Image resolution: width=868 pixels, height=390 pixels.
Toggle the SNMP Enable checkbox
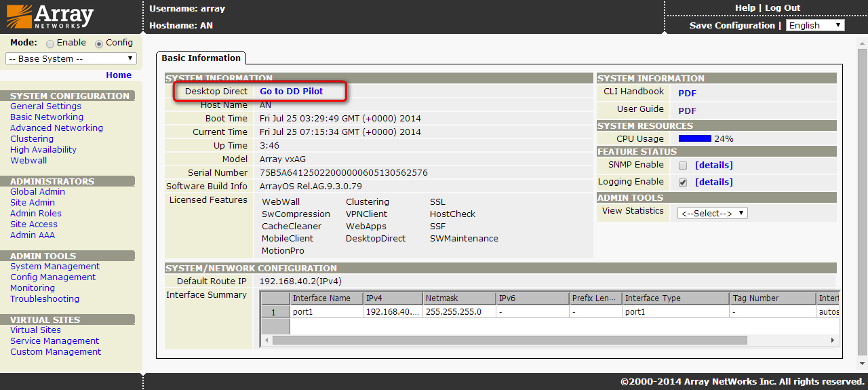click(683, 165)
